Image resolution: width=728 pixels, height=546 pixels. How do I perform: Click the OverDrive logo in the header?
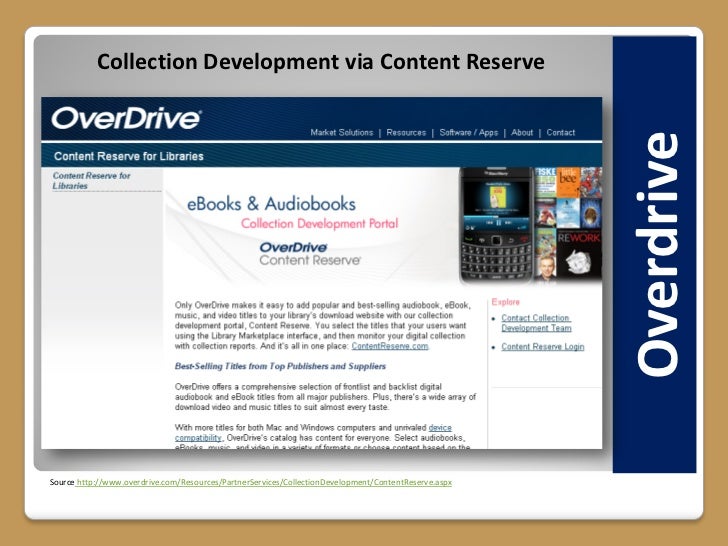pyautogui.click(x=126, y=118)
